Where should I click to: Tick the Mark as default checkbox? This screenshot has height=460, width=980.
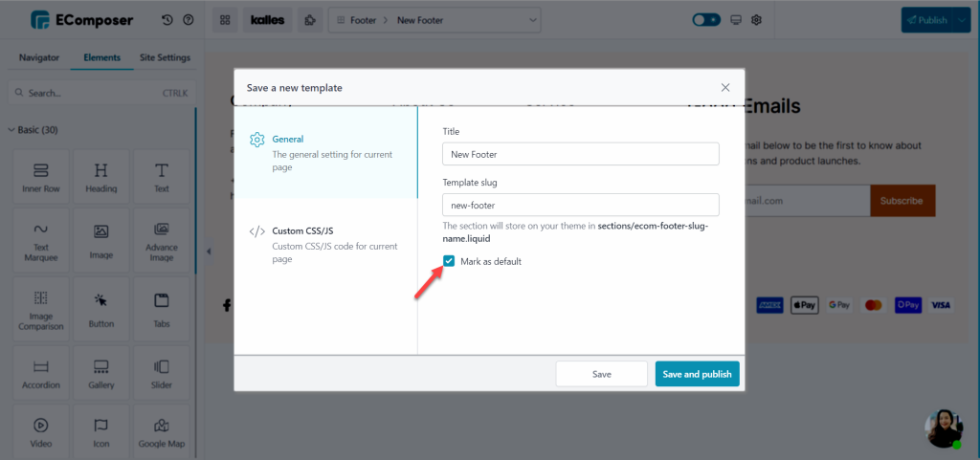449,261
